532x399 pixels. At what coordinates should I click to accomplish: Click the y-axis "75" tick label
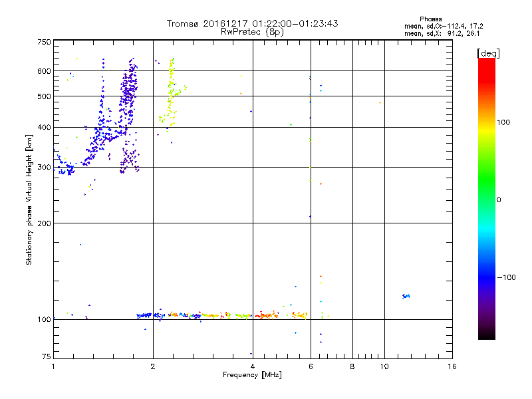[46, 356]
